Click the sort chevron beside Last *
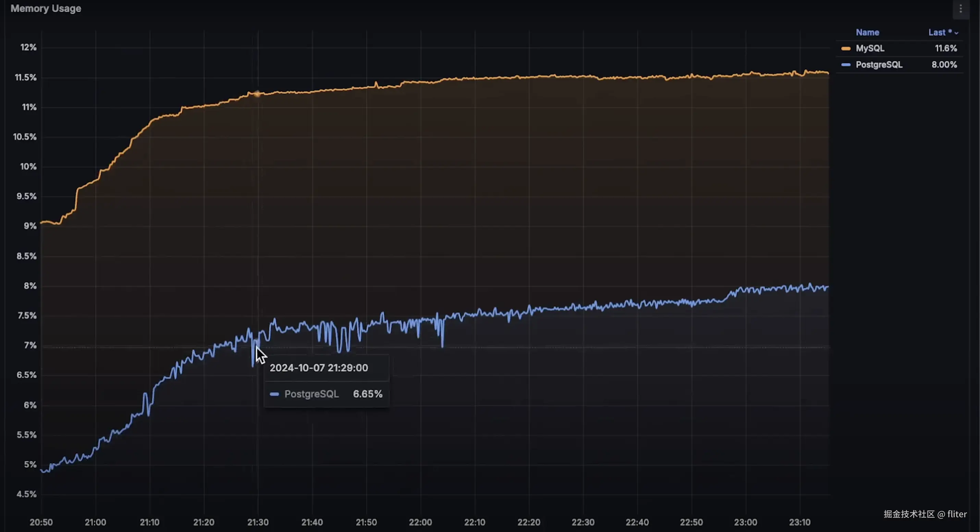This screenshot has height=532, width=980. tap(956, 33)
